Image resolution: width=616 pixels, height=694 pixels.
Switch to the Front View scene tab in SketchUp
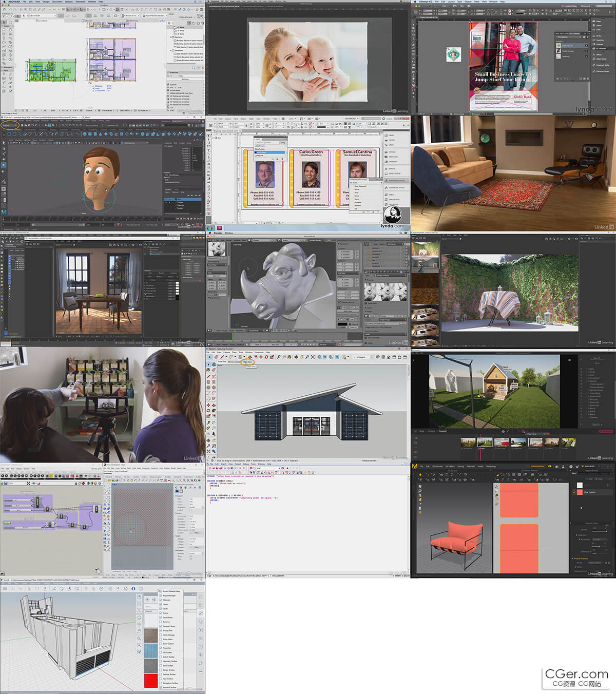[x=222, y=362]
